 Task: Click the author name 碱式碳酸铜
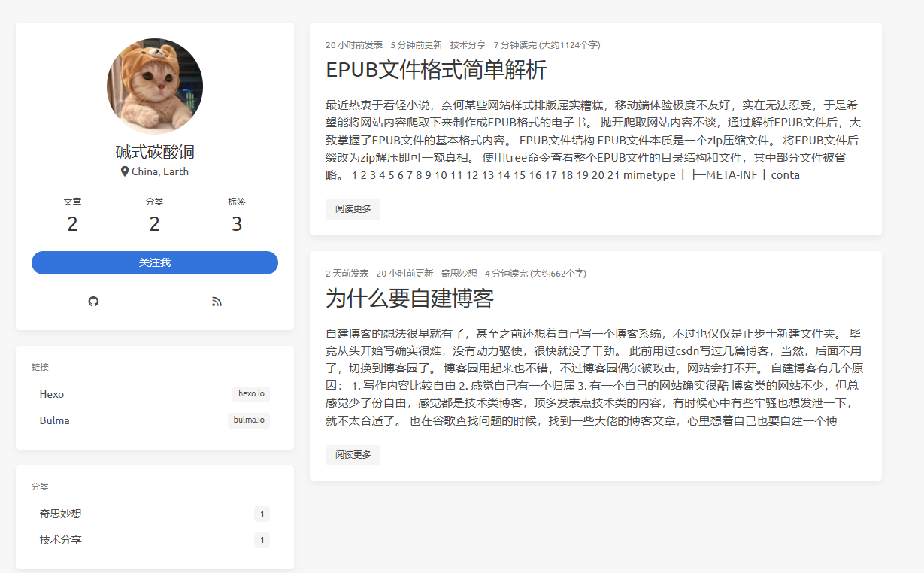pyautogui.click(x=155, y=152)
